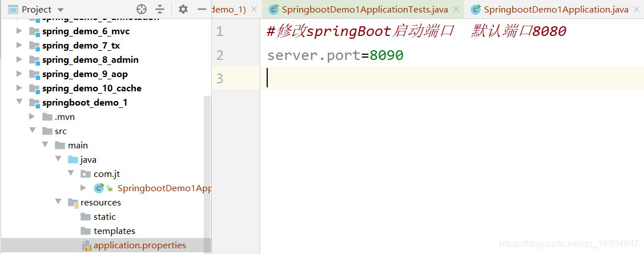
Task: Expand spring_demo_7_tx module
Action: pyautogui.click(x=19, y=45)
